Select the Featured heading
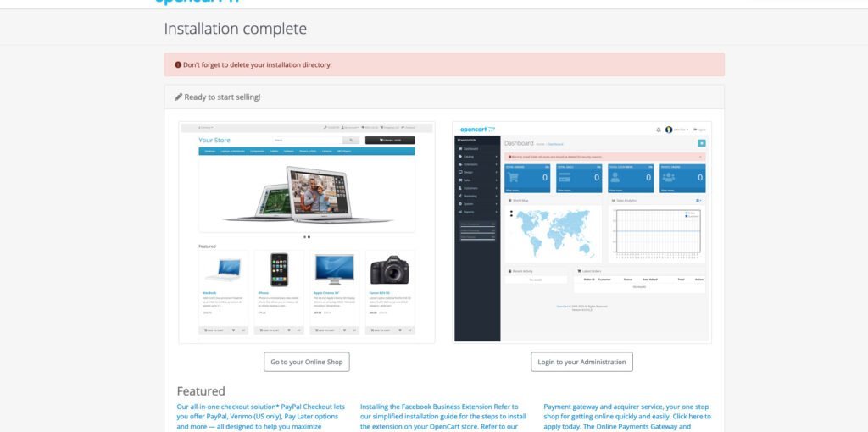The width and height of the screenshot is (868, 432). [201, 391]
